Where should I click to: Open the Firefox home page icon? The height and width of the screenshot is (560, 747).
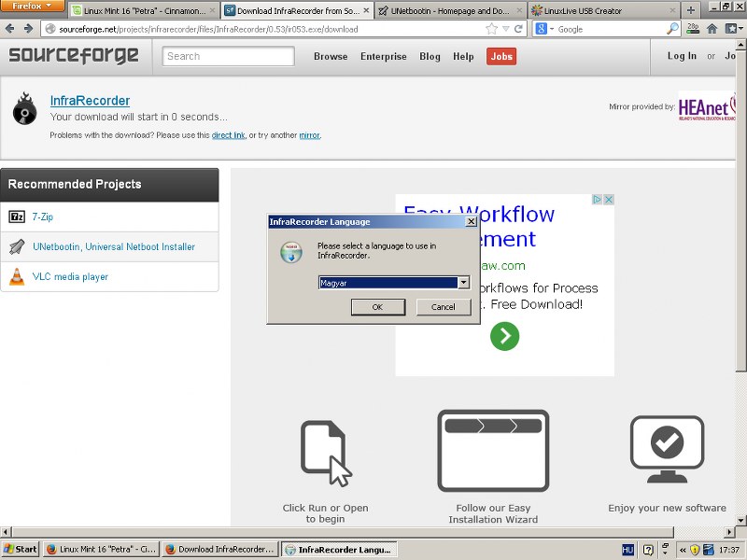pyautogui.click(x=712, y=29)
